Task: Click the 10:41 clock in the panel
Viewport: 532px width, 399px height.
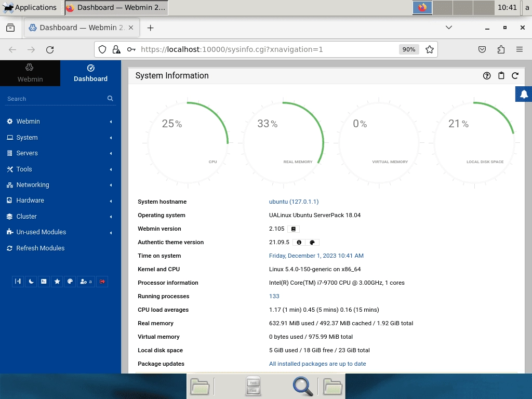Action: 507,7
